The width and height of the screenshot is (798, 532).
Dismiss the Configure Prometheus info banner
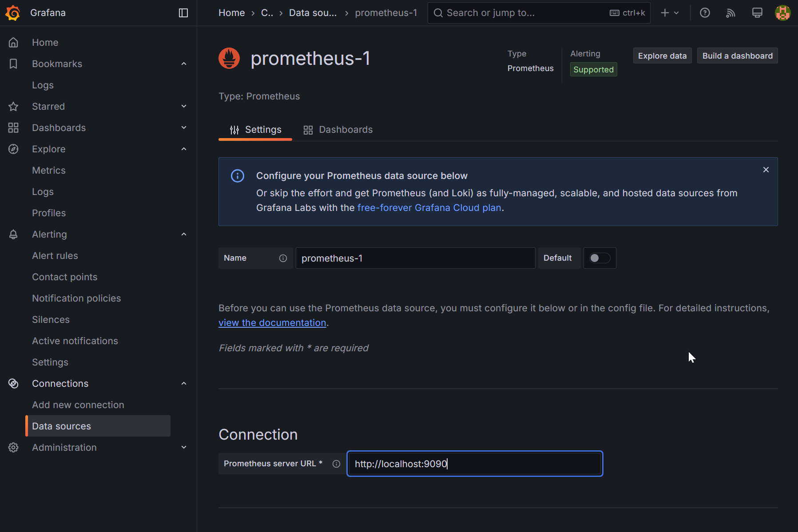(x=766, y=170)
